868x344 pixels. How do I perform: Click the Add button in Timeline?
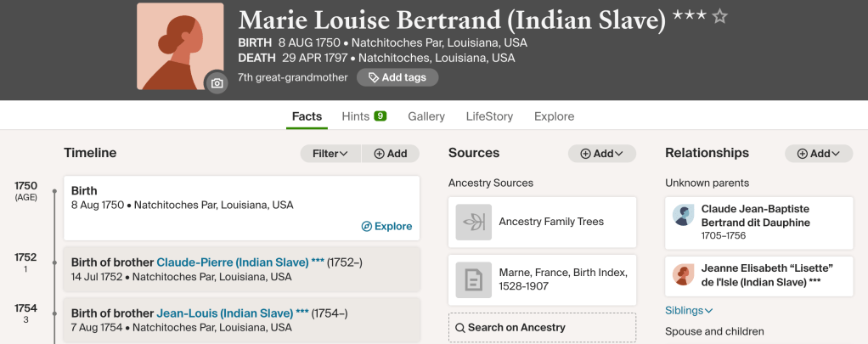[x=391, y=154]
